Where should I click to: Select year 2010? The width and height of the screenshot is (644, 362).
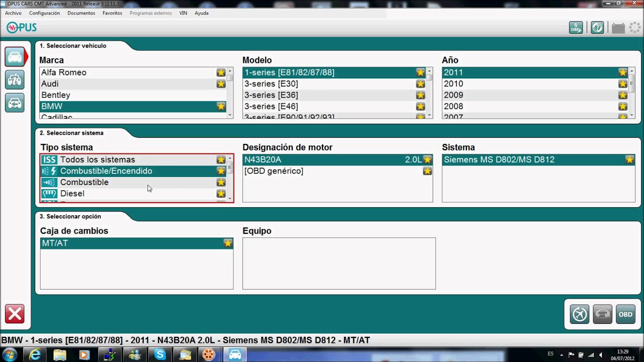click(535, 84)
